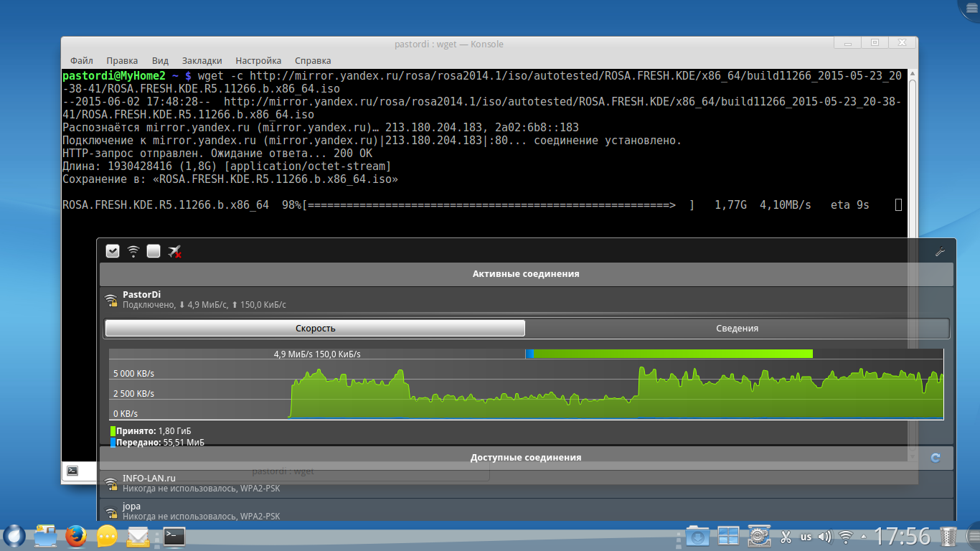
Task: Open Firefox from the taskbar
Action: pos(75,536)
